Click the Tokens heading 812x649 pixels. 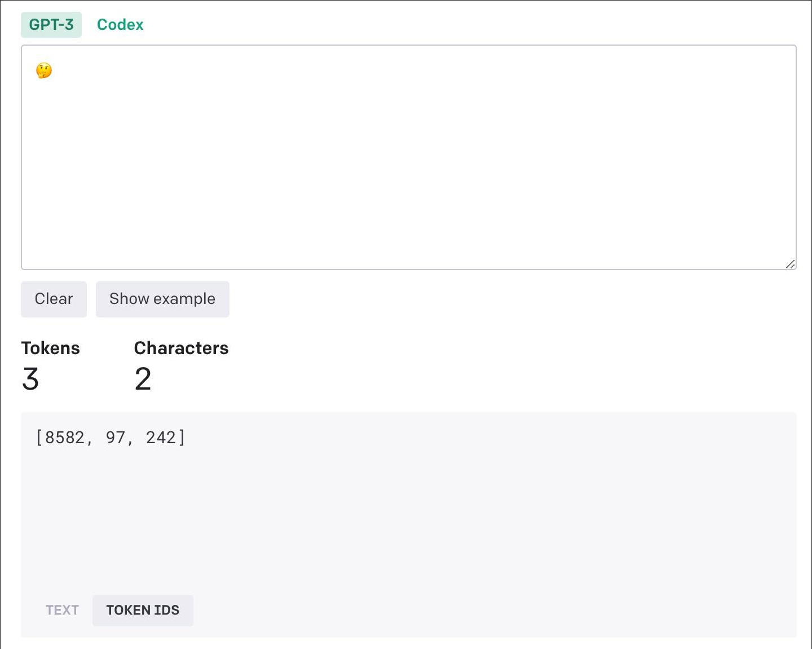51,348
